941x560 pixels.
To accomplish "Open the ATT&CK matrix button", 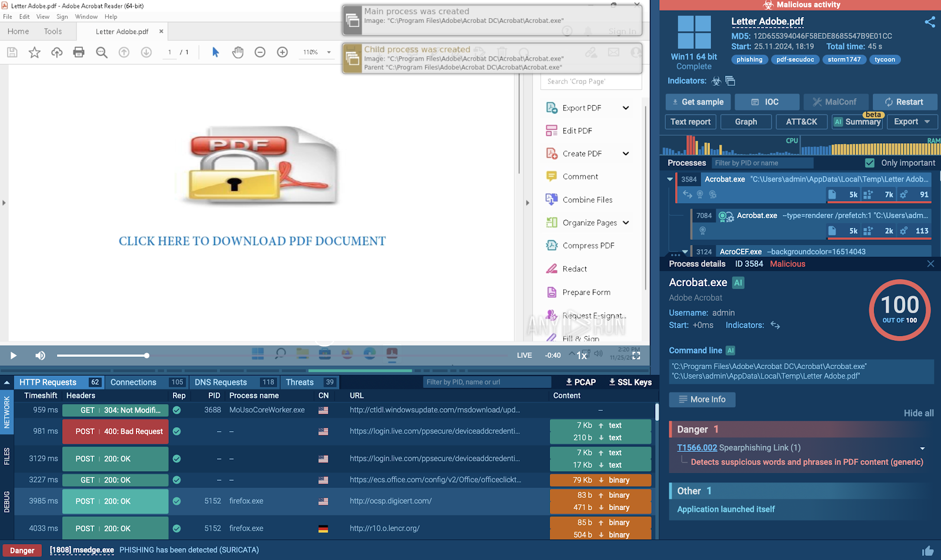I will tap(802, 122).
